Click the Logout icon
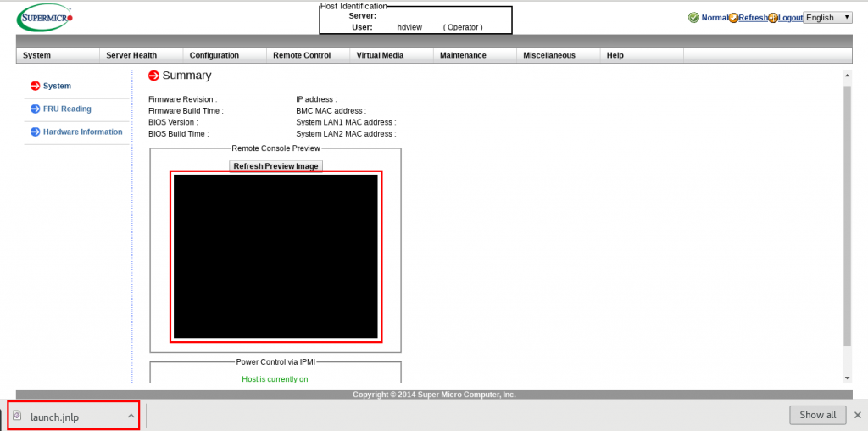The height and width of the screenshot is (431, 868). point(773,18)
